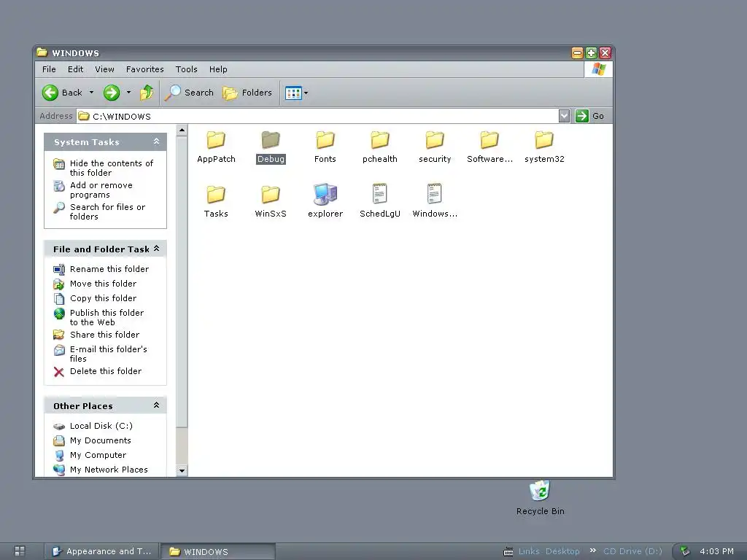747x560 pixels.
Task: Click Copy this folder
Action: coord(95,298)
